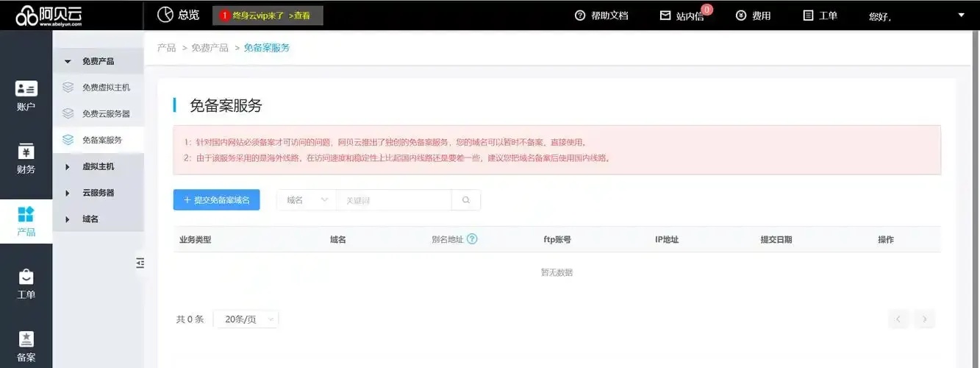
Task: Expand the 虚拟主机 tree group
Action: coord(98,166)
